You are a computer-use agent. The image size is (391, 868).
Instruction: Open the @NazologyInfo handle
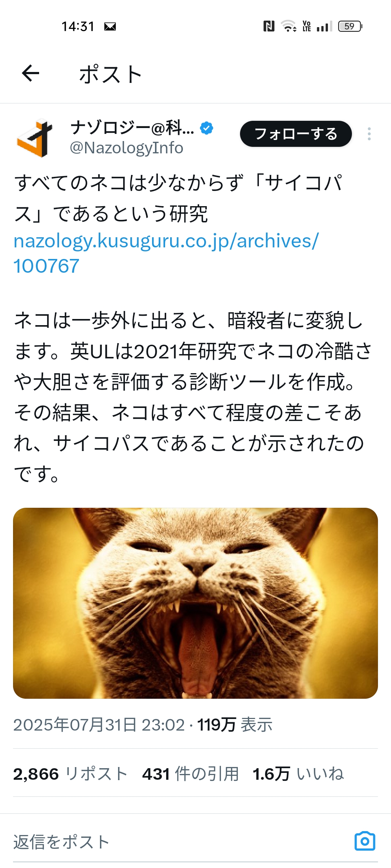126,148
